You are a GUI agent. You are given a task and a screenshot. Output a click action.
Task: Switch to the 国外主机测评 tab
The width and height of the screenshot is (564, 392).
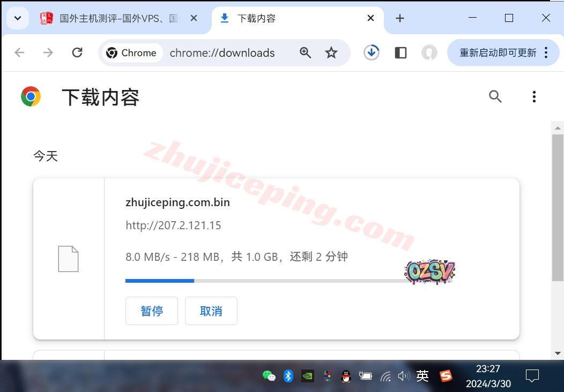(x=118, y=18)
